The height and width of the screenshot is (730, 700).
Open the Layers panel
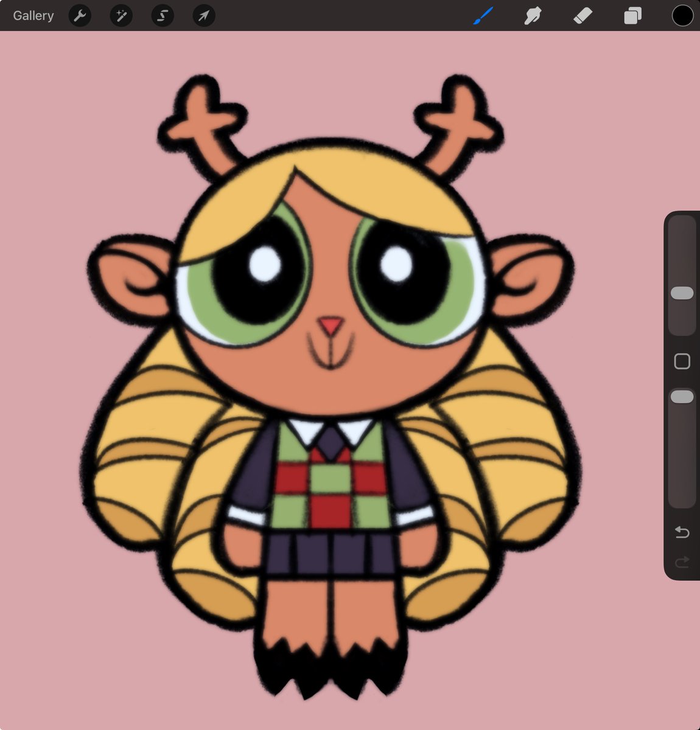coord(633,16)
